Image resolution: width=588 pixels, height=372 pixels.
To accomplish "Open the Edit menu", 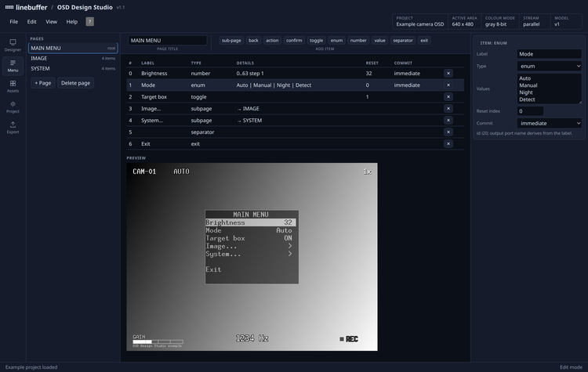I will pos(32,22).
